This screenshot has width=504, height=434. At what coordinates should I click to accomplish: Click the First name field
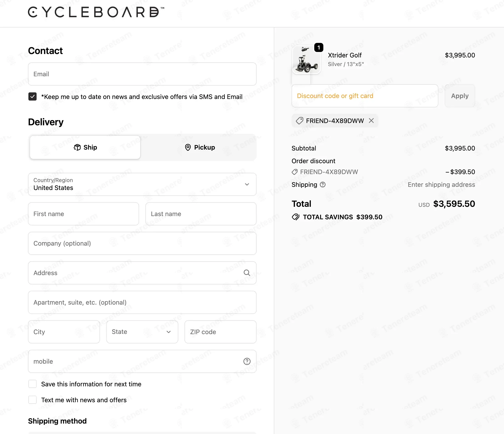coord(83,214)
